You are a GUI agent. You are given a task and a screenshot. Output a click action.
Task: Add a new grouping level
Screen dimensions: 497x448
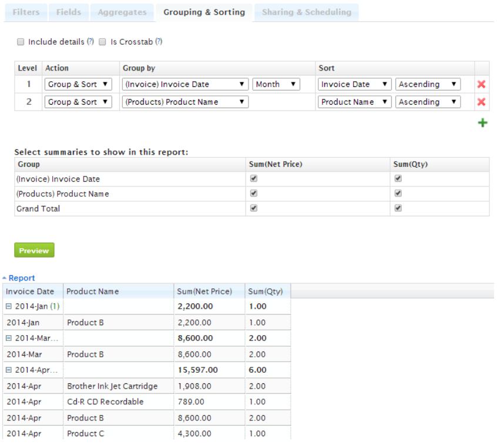point(482,123)
